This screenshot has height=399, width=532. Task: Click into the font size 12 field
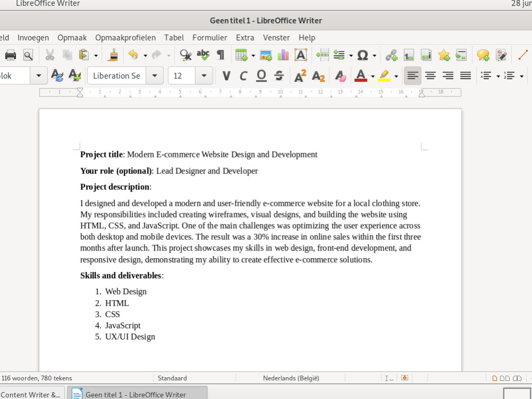click(182, 76)
